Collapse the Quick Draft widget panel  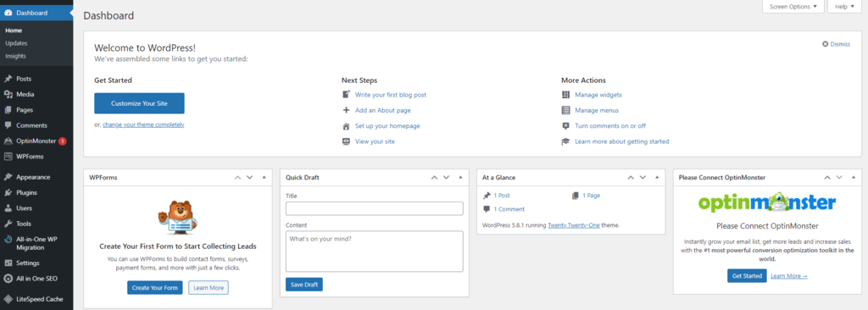460,177
